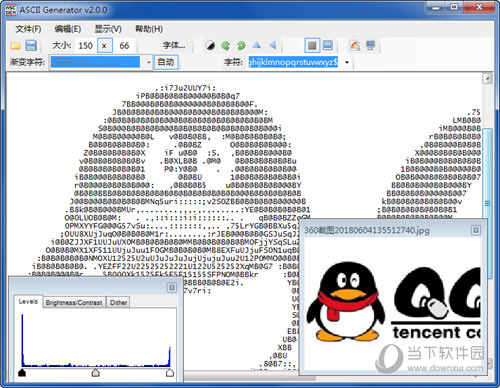Open the Help (帮助) menu

[149, 29]
